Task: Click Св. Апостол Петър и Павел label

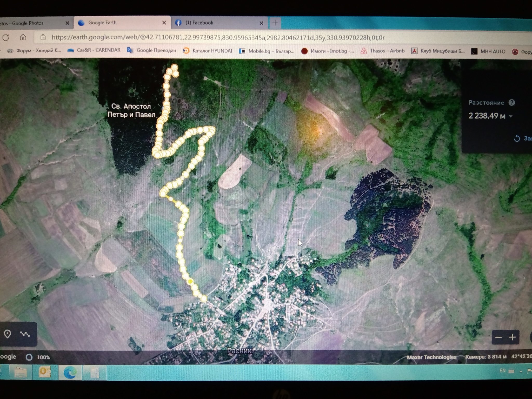Action: pyautogui.click(x=131, y=110)
